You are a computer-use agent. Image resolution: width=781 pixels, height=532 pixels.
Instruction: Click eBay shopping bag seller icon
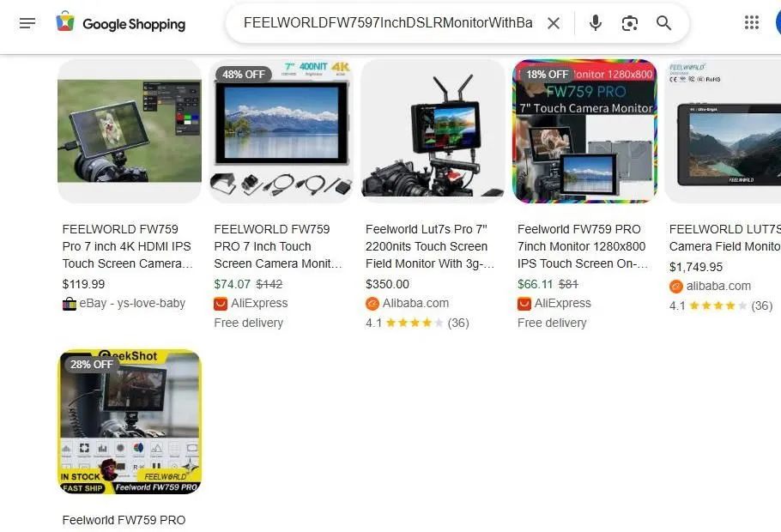click(70, 304)
